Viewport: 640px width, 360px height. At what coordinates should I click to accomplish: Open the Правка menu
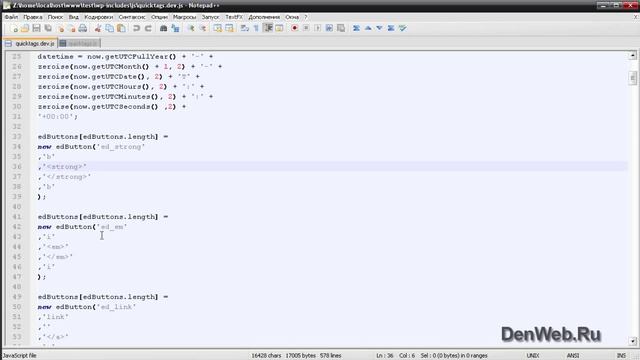pos(33,17)
